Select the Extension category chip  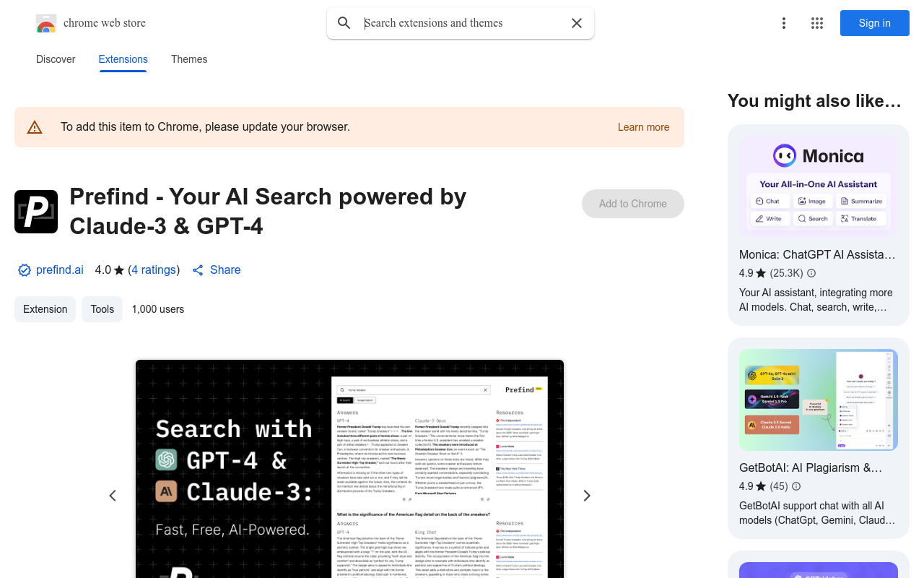[45, 309]
